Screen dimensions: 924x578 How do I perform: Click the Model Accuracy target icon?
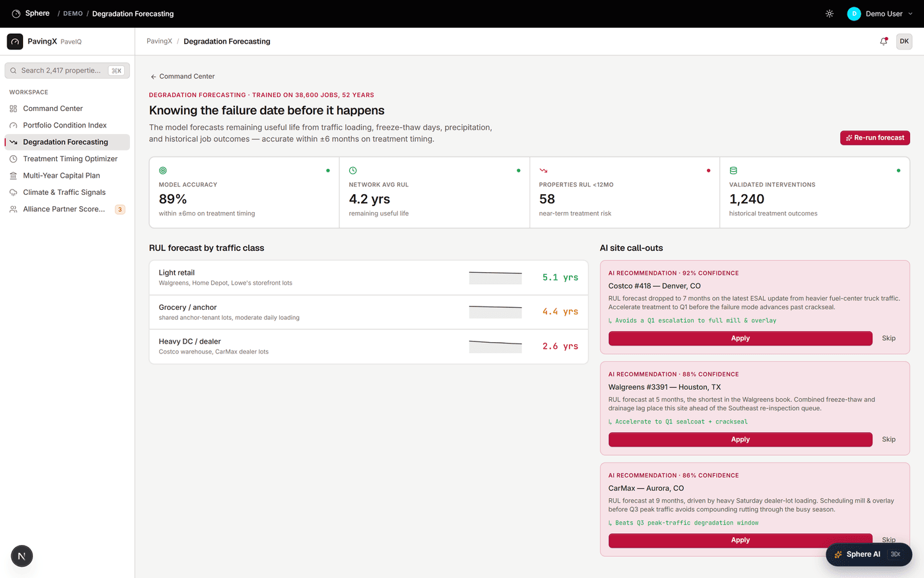coord(163,170)
